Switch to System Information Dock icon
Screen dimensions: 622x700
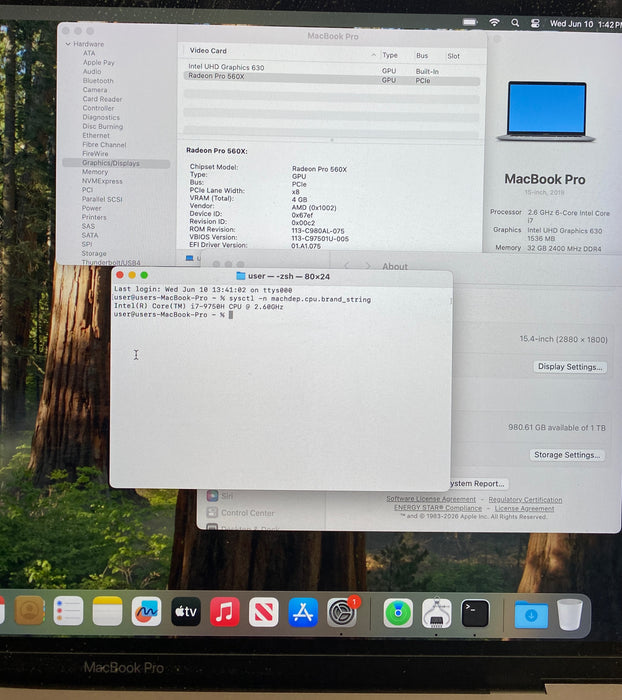pyautogui.click(x=437, y=613)
